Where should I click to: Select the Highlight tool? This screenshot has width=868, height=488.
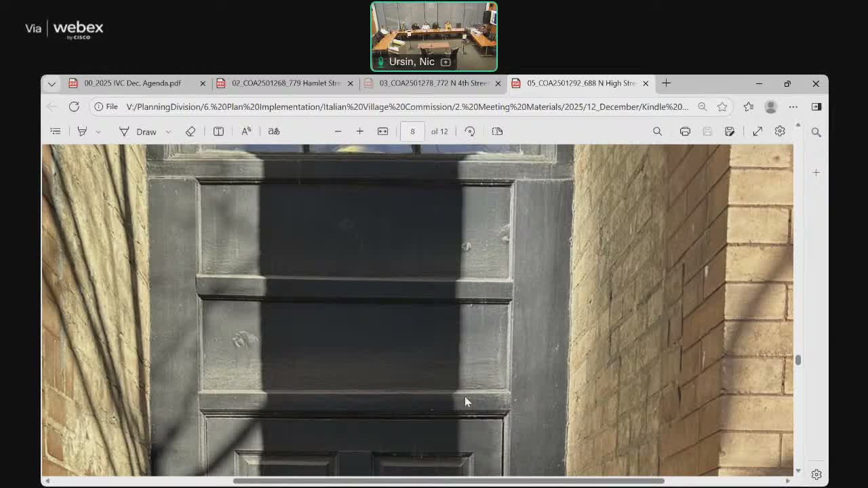click(x=82, y=131)
